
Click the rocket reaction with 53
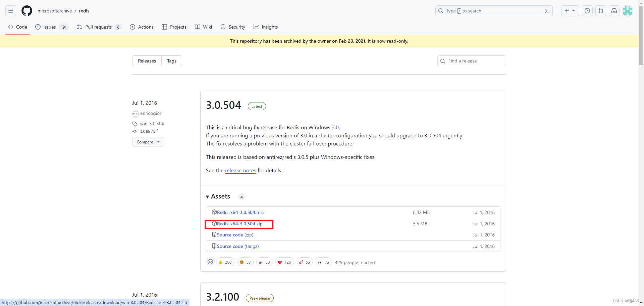click(305, 262)
